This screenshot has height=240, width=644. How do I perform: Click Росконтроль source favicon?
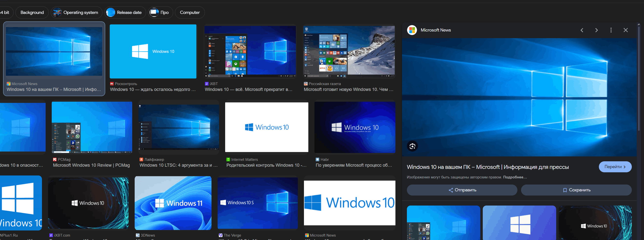(112, 84)
